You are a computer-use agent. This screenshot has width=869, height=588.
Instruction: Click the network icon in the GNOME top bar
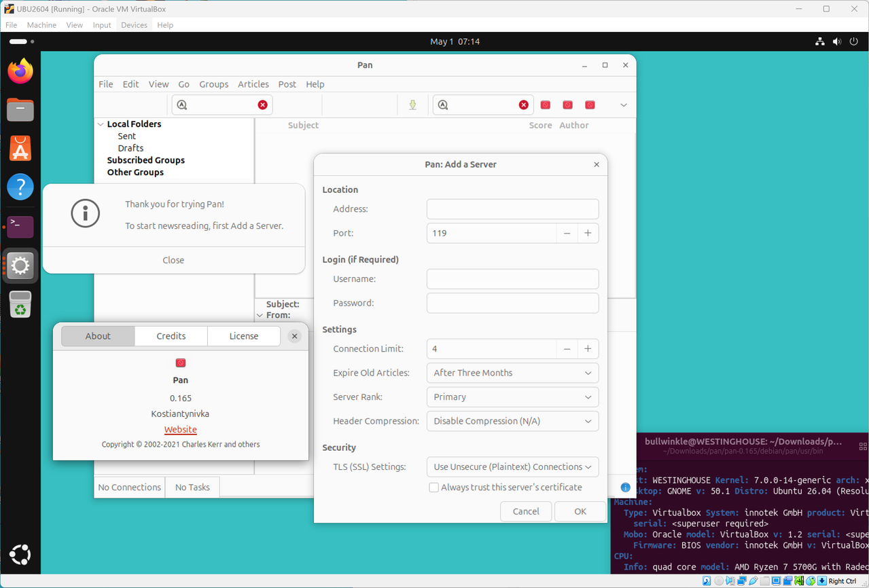(820, 41)
